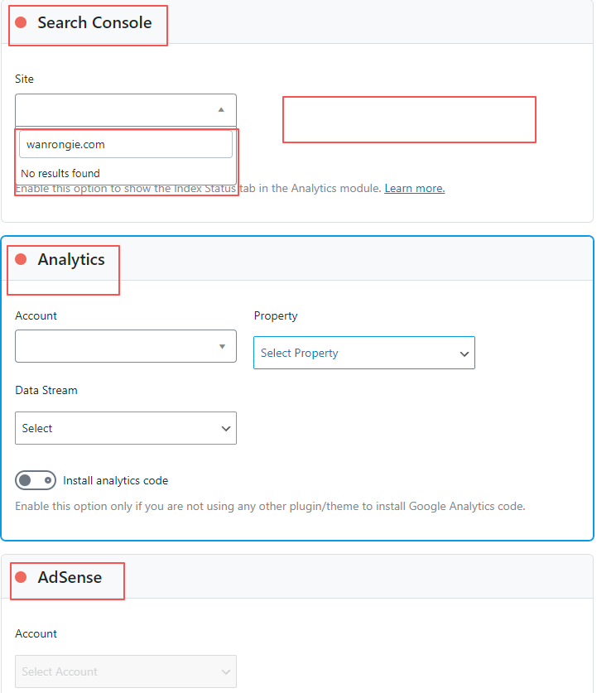Click the Account label under AdSense
616x693 pixels.
tap(36, 633)
